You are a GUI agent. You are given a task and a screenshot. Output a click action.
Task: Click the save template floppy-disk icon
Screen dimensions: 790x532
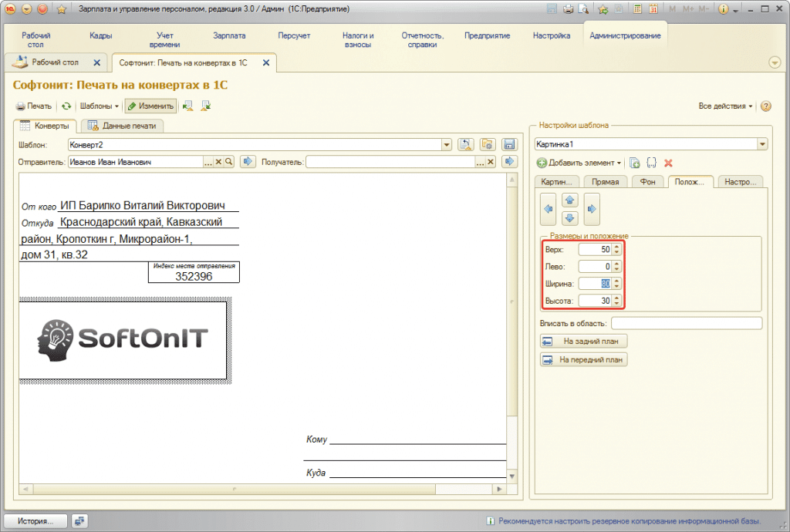point(509,145)
